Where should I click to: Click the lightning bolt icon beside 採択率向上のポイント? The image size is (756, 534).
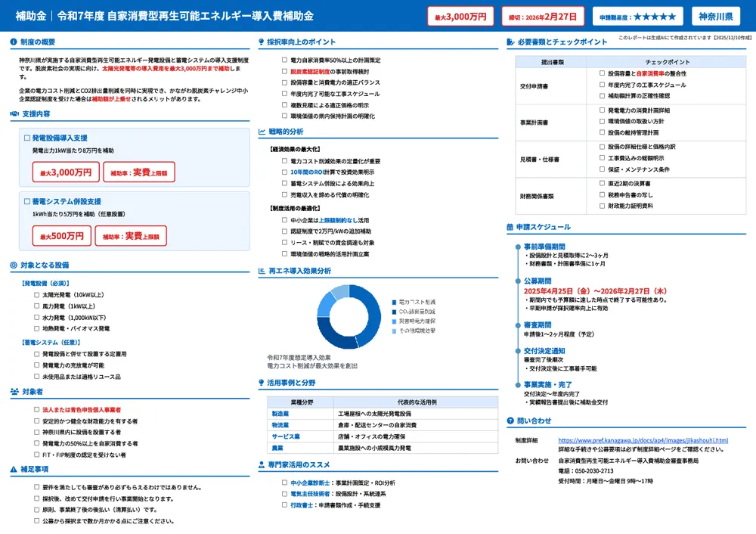point(262,42)
